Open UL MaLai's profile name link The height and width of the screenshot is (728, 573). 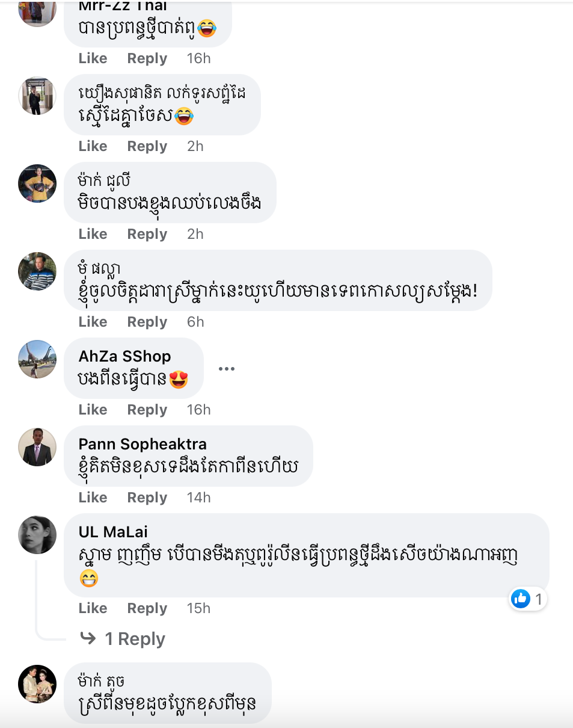coord(113,532)
